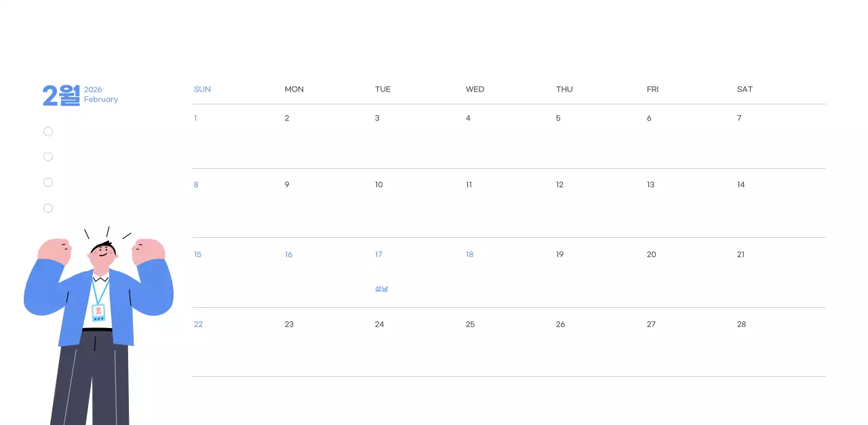
Task: Select Sunday date 1
Action: 195,119
